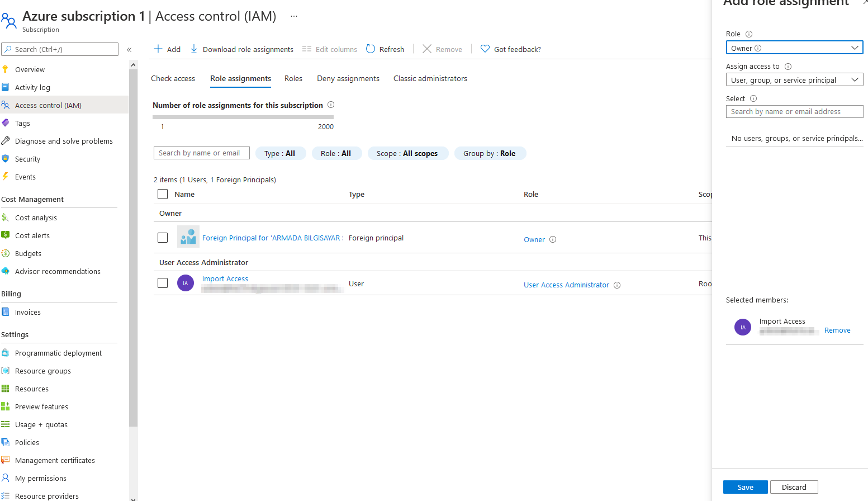Click the Resource providers sidebar item

[47, 496]
